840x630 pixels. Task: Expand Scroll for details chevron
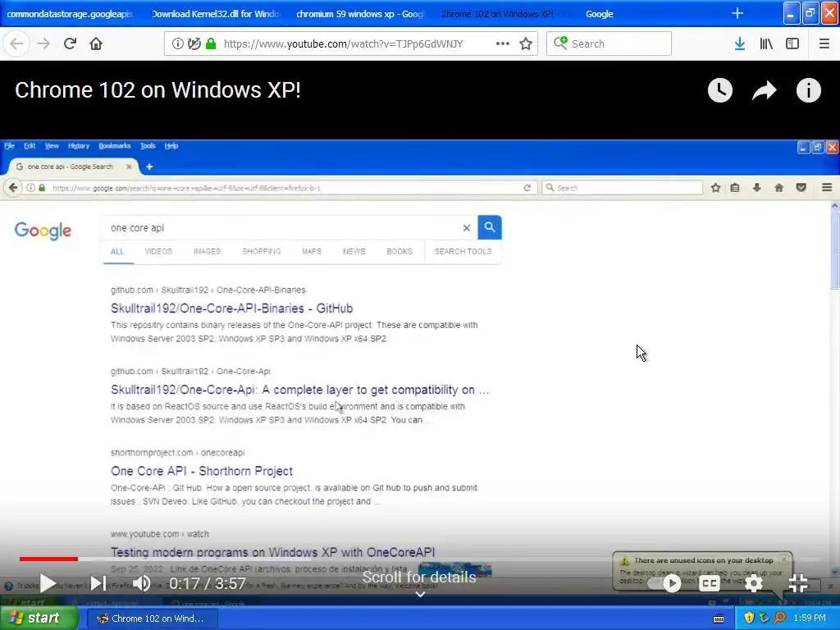[421, 594]
